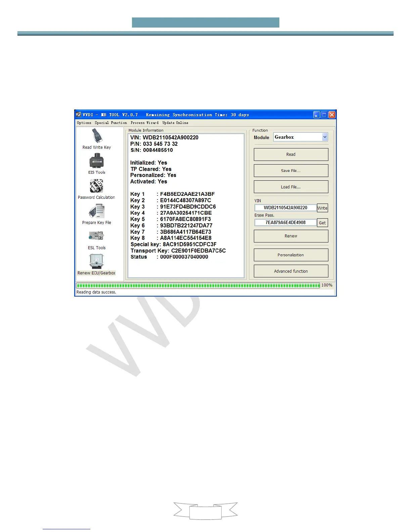This screenshot has height=532, width=411.
Task: Close the VVDI MB TOOL window
Action: [x=332, y=115]
